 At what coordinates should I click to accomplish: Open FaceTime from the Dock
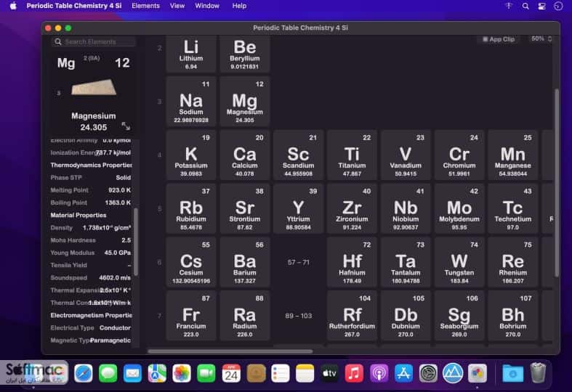[x=206, y=373]
